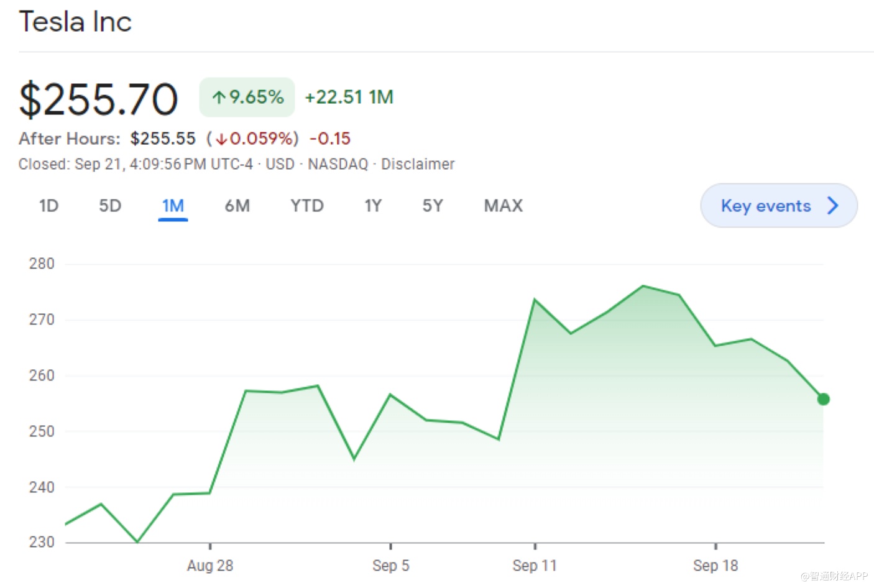Click the Sep 11 axis marker
The image size is (874, 588).
535,565
